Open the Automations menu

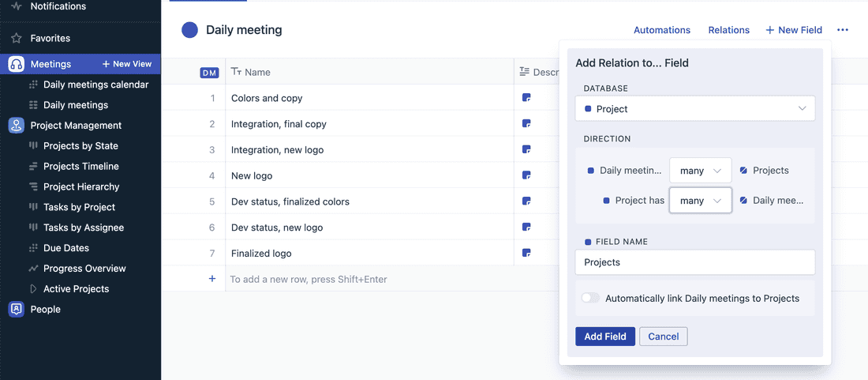(661, 30)
